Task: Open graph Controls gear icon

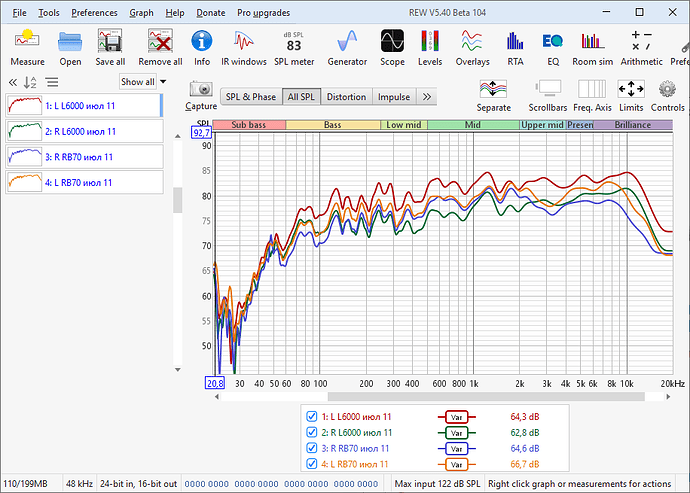Action: [x=668, y=96]
